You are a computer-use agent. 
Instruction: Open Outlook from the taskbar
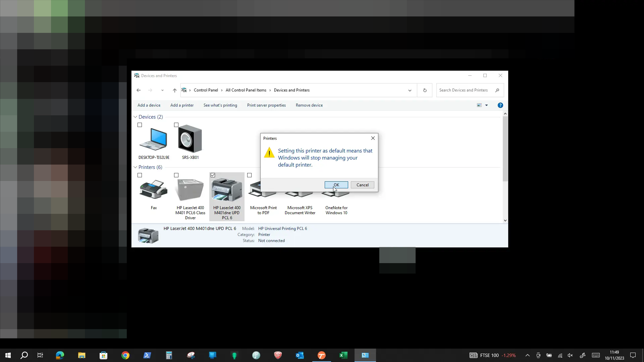click(300, 355)
